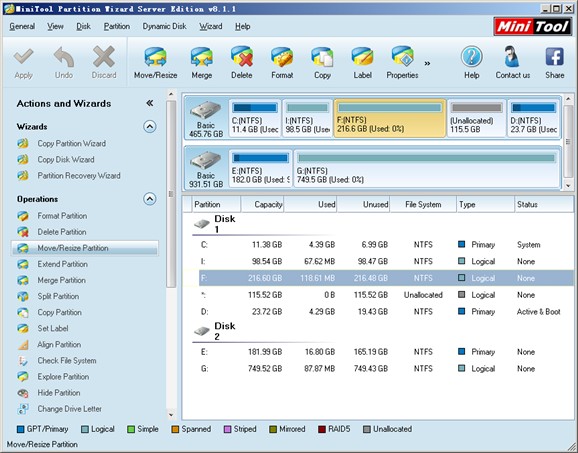The height and width of the screenshot is (453, 578).
Task: Select the I: partition block in disk map
Action: point(307,118)
